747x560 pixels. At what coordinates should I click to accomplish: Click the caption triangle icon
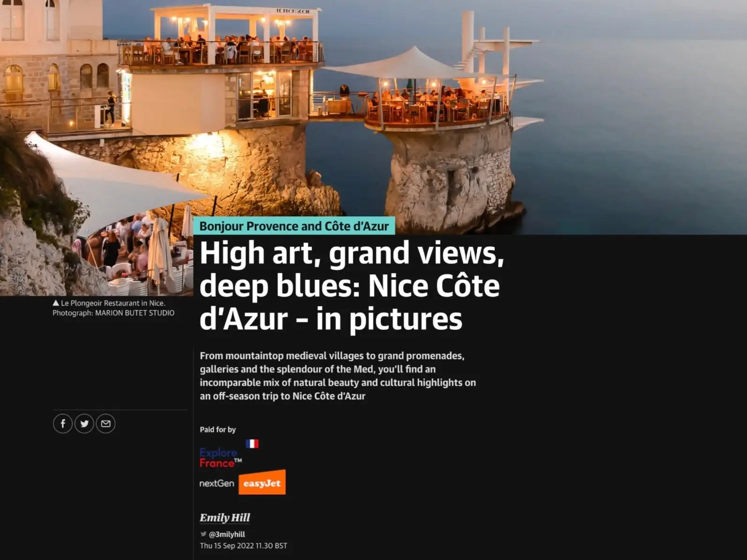[56, 303]
